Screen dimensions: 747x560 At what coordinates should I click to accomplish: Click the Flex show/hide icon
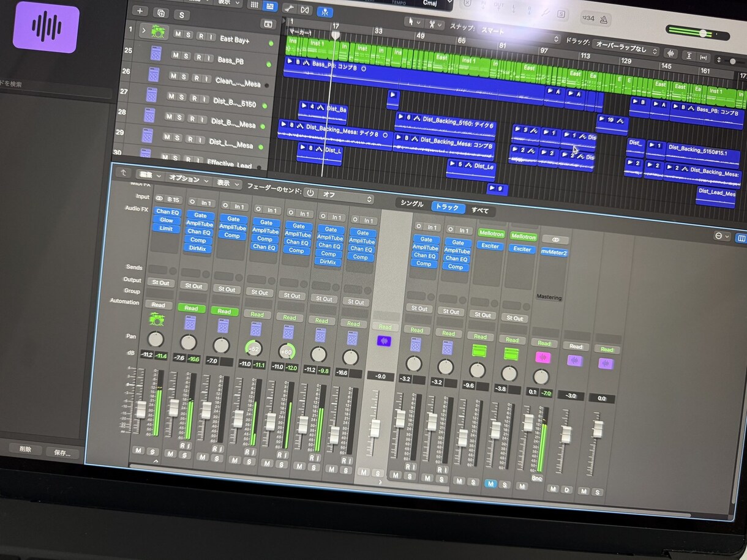click(x=304, y=10)
